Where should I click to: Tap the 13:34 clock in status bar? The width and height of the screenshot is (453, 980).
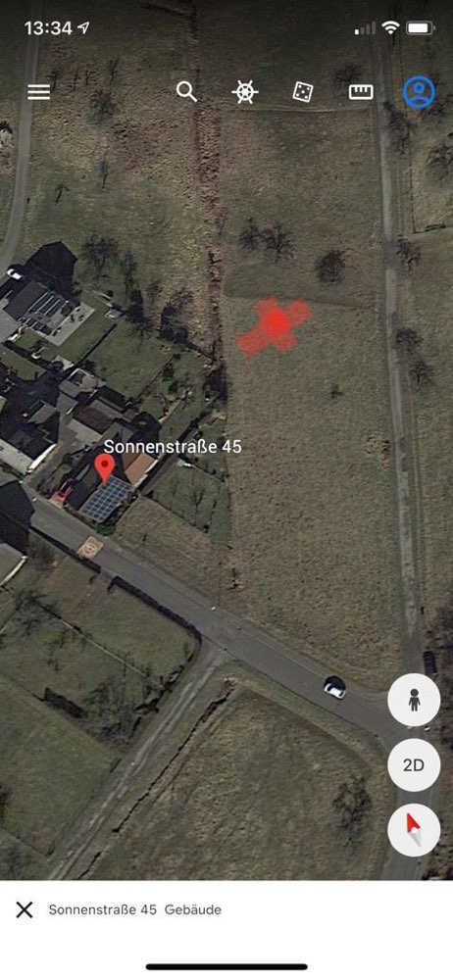pyautogui.click(x=48, y=28)
